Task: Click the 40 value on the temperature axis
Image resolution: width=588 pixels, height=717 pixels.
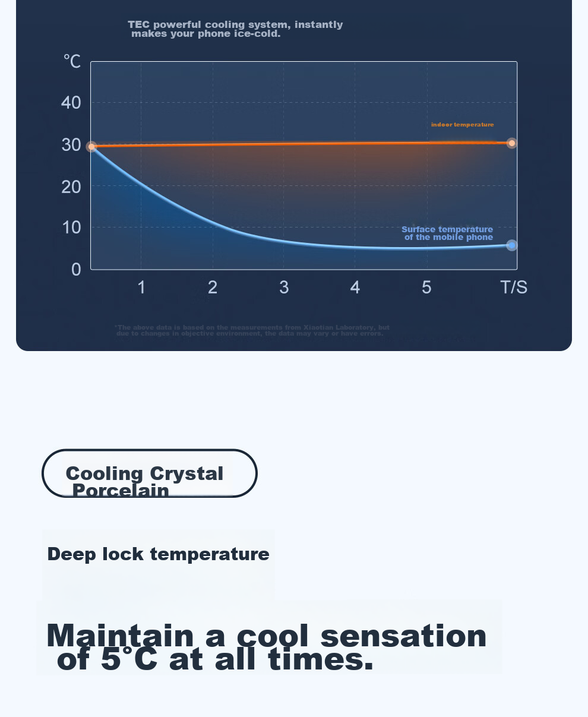Action: [x=71, y=103]
